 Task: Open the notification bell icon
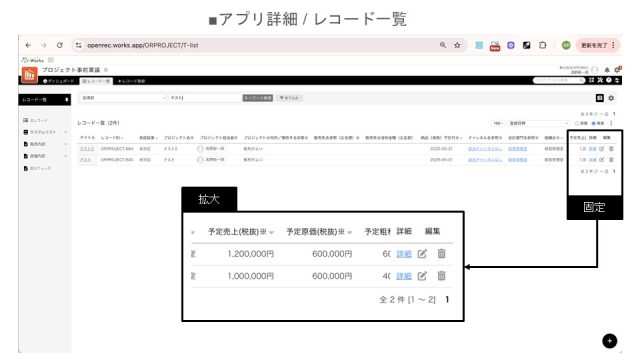click(607, 70)
